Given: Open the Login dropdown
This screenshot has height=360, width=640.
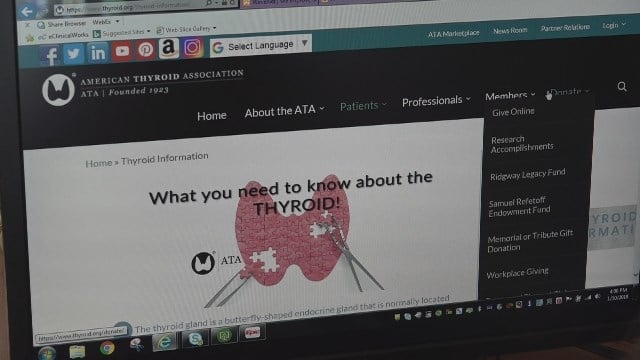Looking at the screenshot, I should click(614, 25).
